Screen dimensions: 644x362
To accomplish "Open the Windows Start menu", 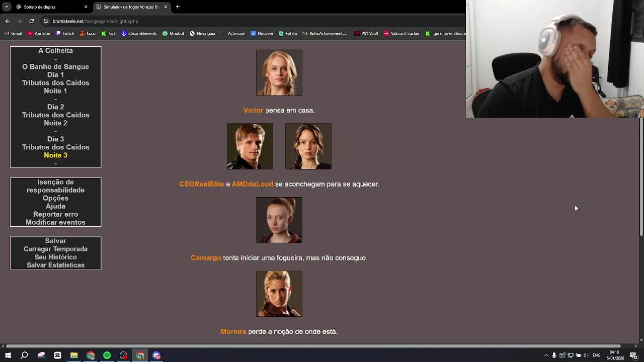I will click(8, 355).
